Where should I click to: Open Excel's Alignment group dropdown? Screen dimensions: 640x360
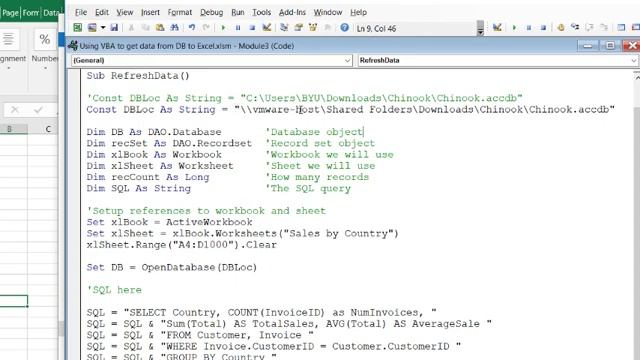coord(9,67)
